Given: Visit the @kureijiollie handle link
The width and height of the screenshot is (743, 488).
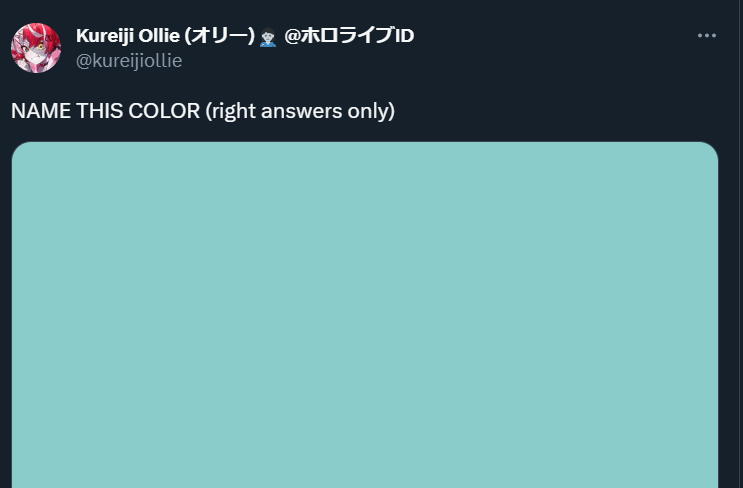Looking at the screenshot, I should coord(129,61).
